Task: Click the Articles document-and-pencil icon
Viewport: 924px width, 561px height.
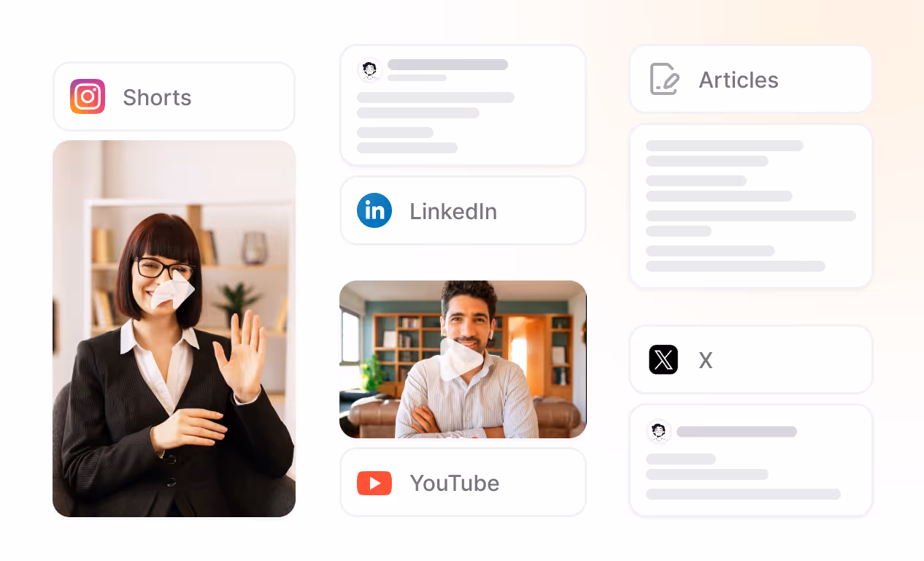Action: pos(663,80)
